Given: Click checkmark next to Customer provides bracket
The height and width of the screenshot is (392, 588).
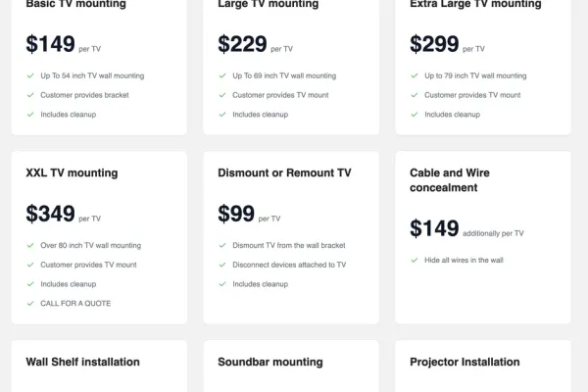Looking at the screenshot, I should 30,95.
